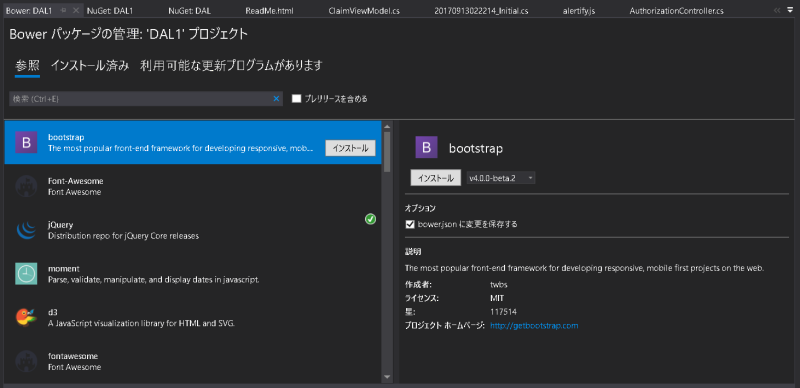
Task: Enable the include prerelease checkbox
Action: 296,99
